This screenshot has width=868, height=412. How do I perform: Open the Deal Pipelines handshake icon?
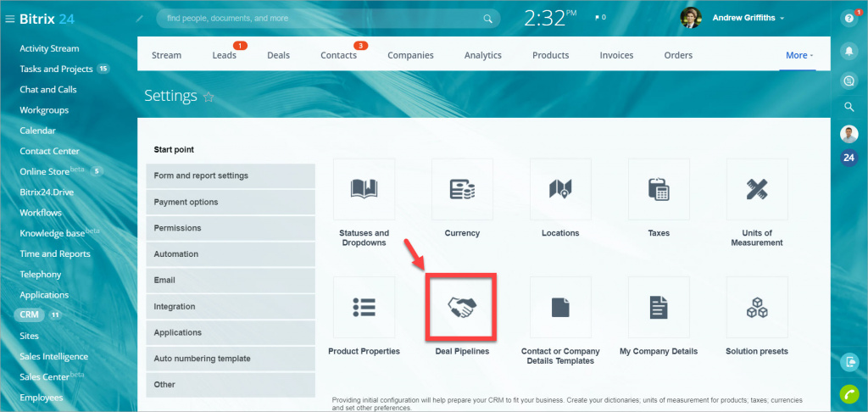462,308
